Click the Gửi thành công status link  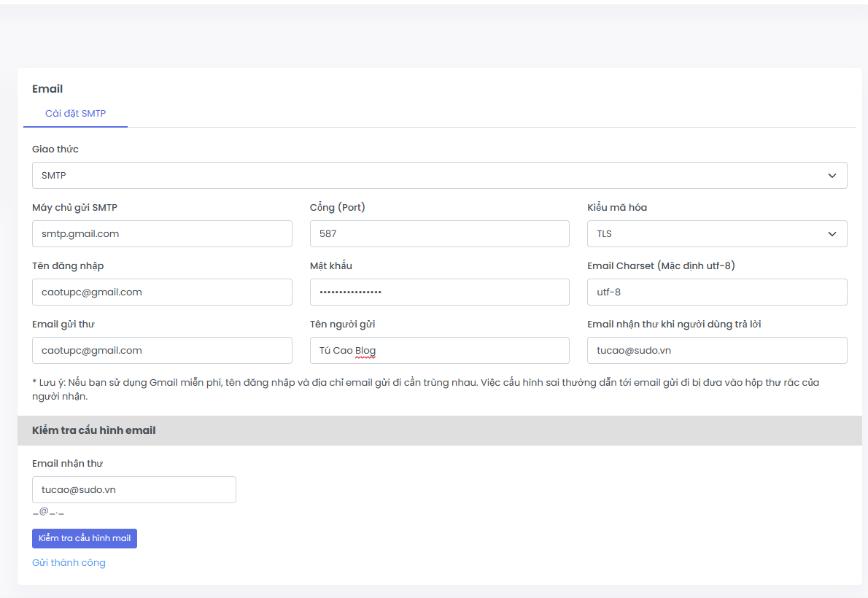pos(69,562)
